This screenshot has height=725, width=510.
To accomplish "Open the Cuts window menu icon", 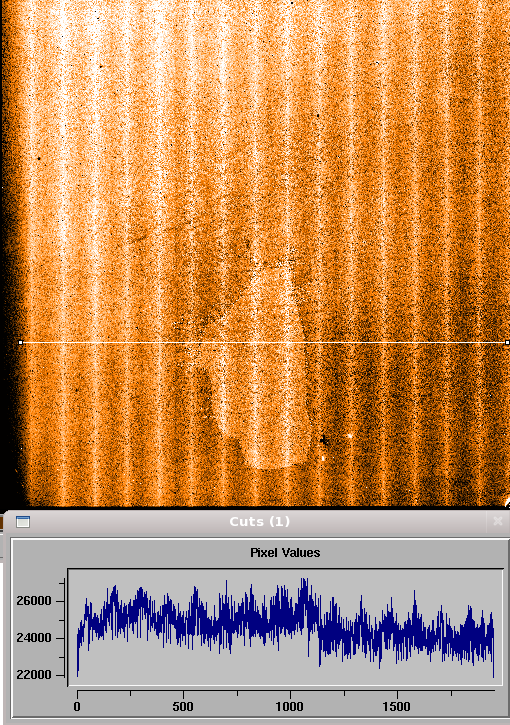I will (x=23, y=522).
